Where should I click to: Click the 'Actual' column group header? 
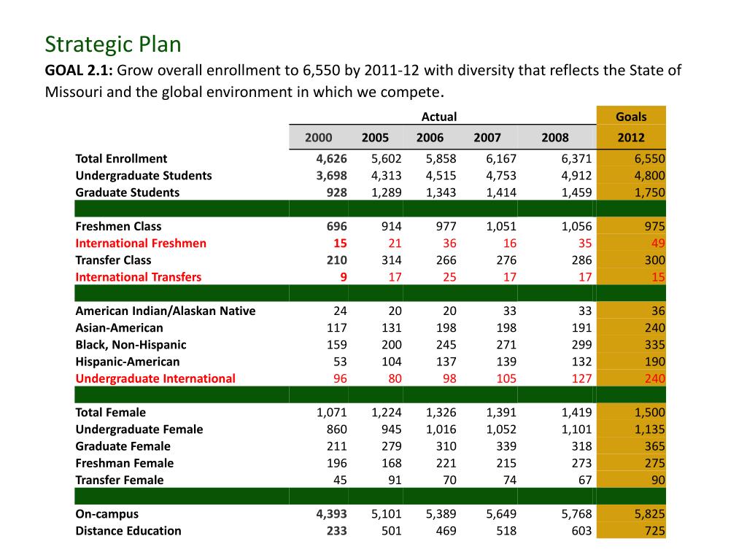[438, 117]
